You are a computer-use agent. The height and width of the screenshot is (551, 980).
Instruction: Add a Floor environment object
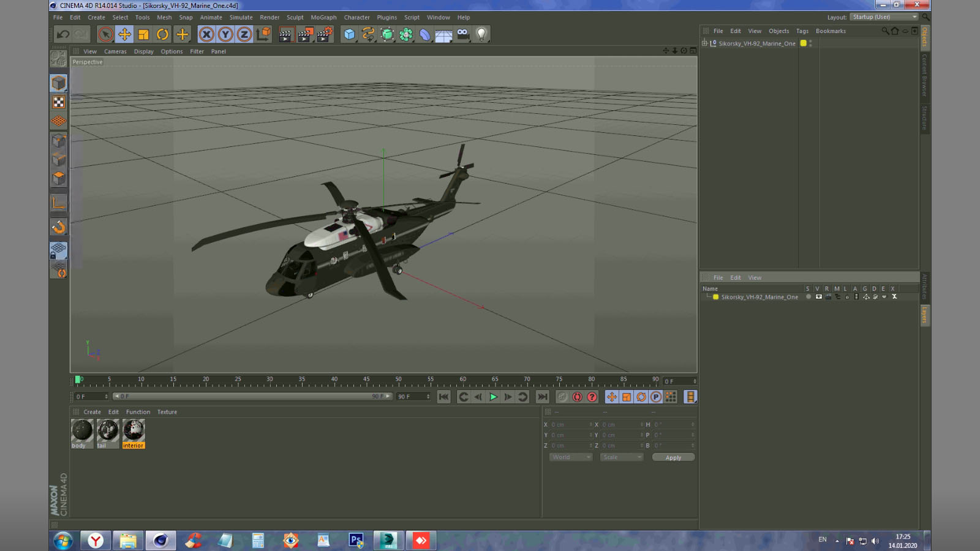(x=443, y=35)
